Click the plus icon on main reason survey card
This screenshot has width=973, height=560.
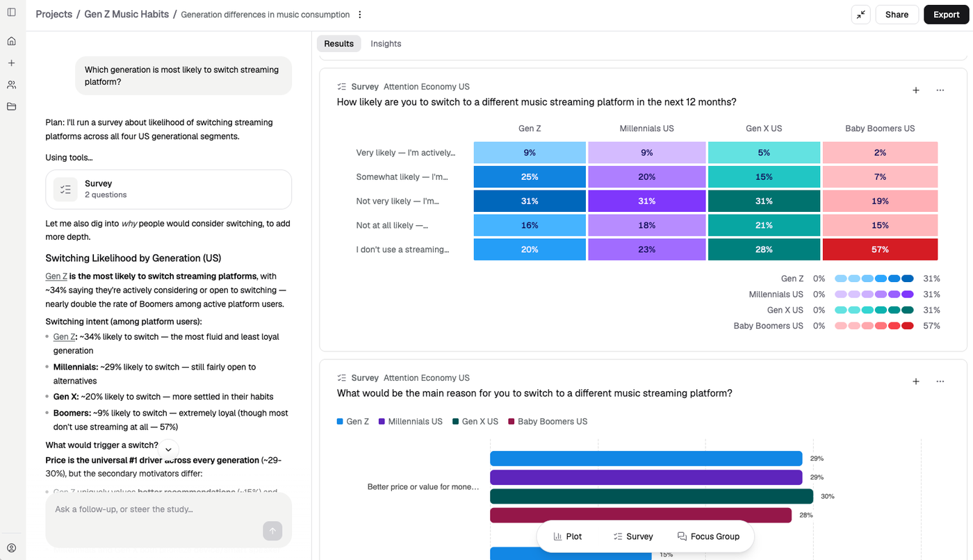pos(916,381)
